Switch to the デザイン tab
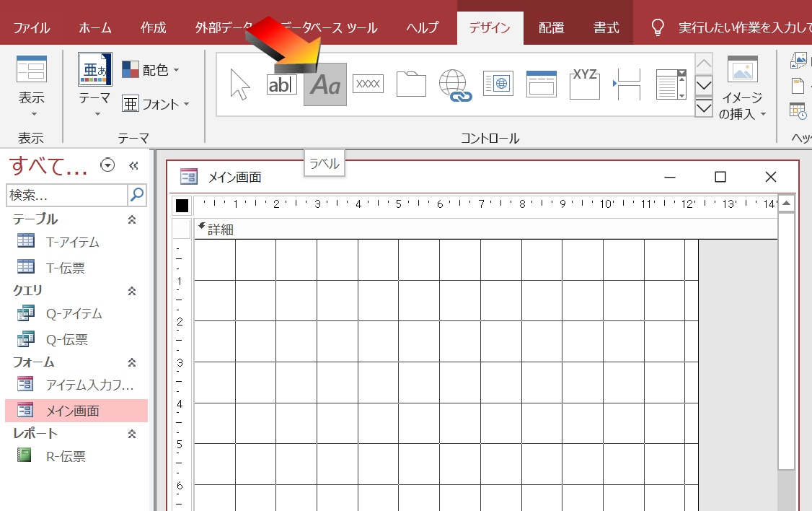The height and width of the screenshot is (511, 812). point(490,27)
